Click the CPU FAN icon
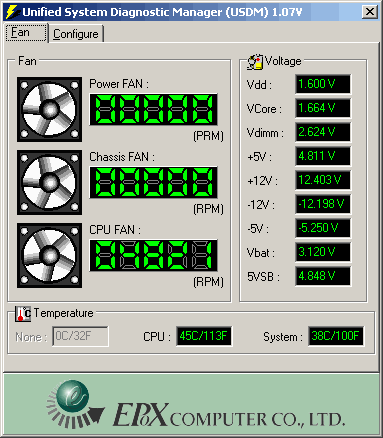 coord(49,255)
